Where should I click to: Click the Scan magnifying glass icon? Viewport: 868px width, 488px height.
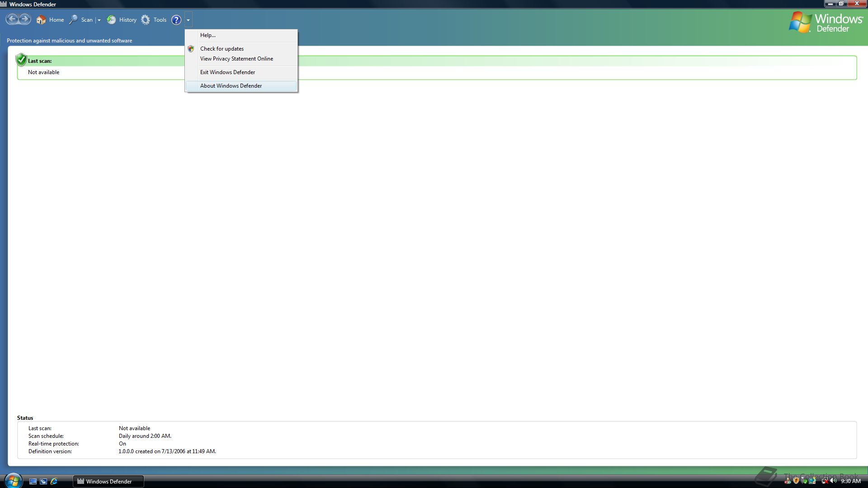[x=73, y=20]
